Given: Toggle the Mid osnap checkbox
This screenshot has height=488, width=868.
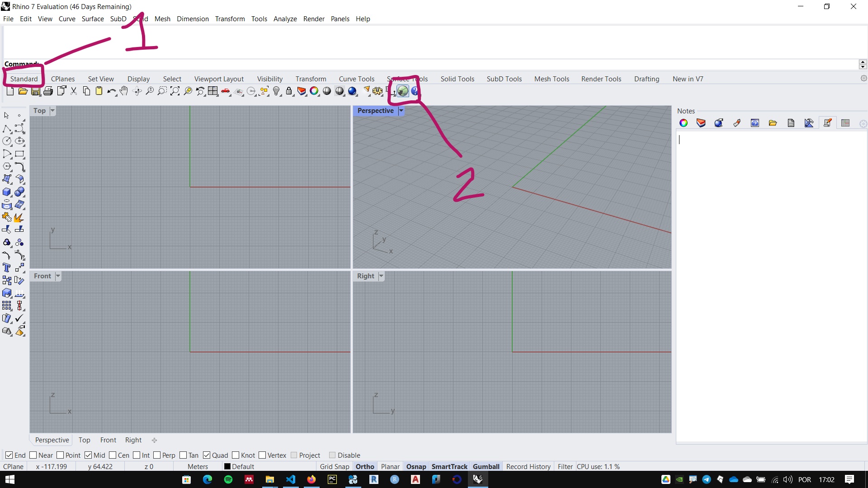Looking at the screenshot, I should [x=88, y=455].
